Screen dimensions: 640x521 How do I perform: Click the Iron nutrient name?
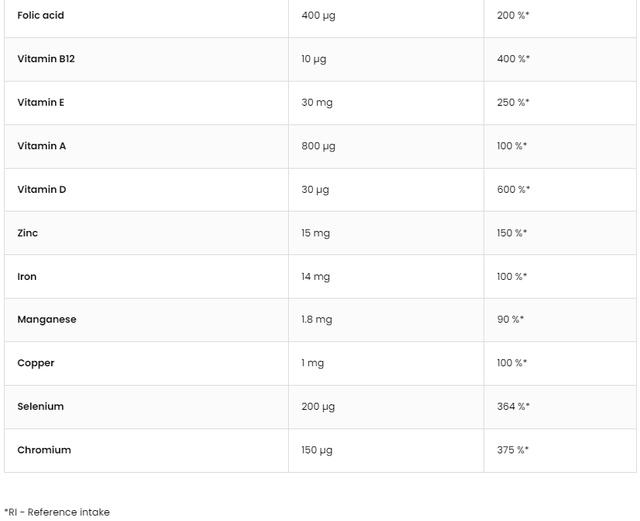pos(27,276)
